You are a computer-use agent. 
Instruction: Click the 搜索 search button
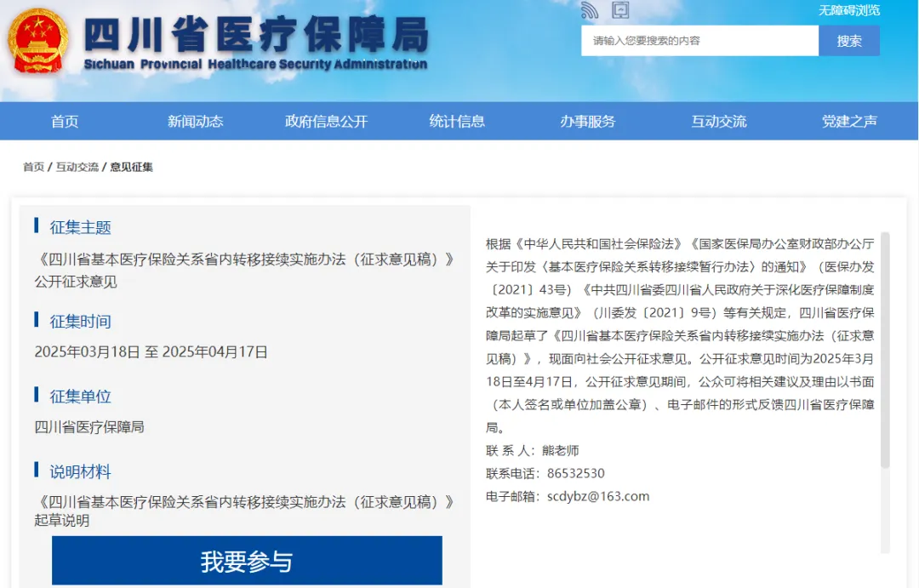tap(848, 41)
